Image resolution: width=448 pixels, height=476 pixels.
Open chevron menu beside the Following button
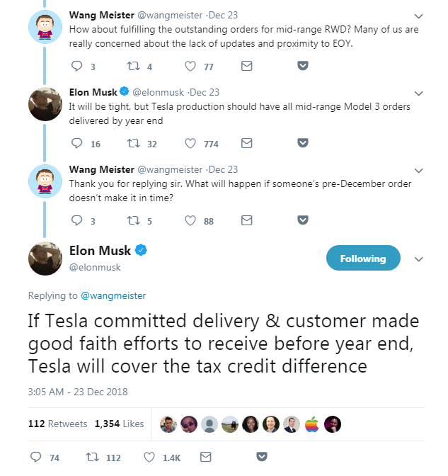418,259
